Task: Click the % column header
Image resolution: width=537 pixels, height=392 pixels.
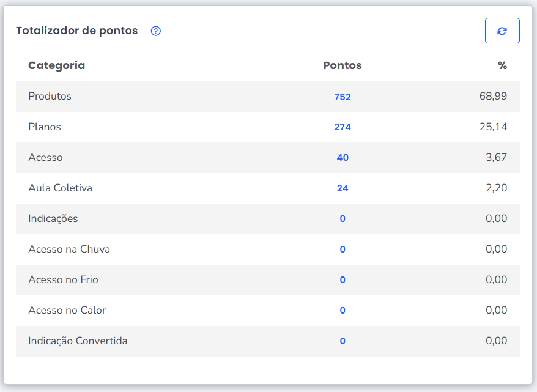Action: pos(502,65)
